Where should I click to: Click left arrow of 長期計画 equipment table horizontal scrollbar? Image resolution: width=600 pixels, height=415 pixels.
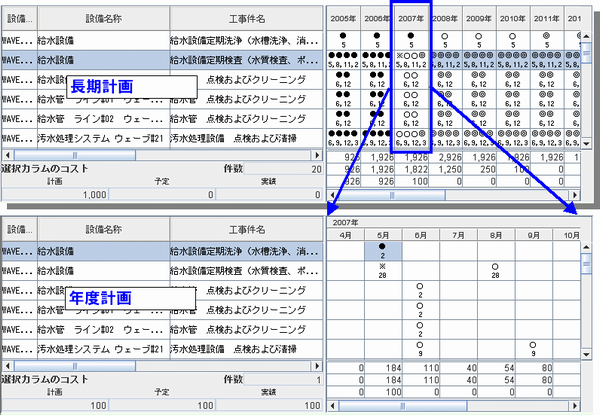7,155
